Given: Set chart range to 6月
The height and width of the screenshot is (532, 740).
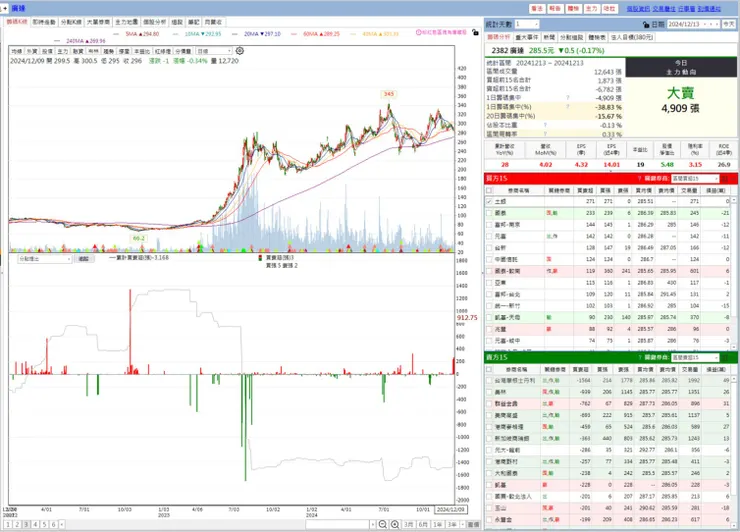Looking at the screenshot, I should (423, 524).
